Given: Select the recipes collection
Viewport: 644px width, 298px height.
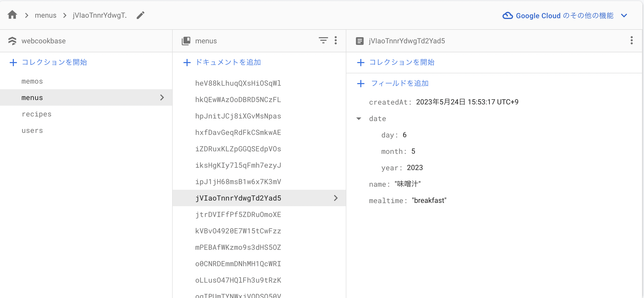Looking at the screenshot, I should click(37, 114).
